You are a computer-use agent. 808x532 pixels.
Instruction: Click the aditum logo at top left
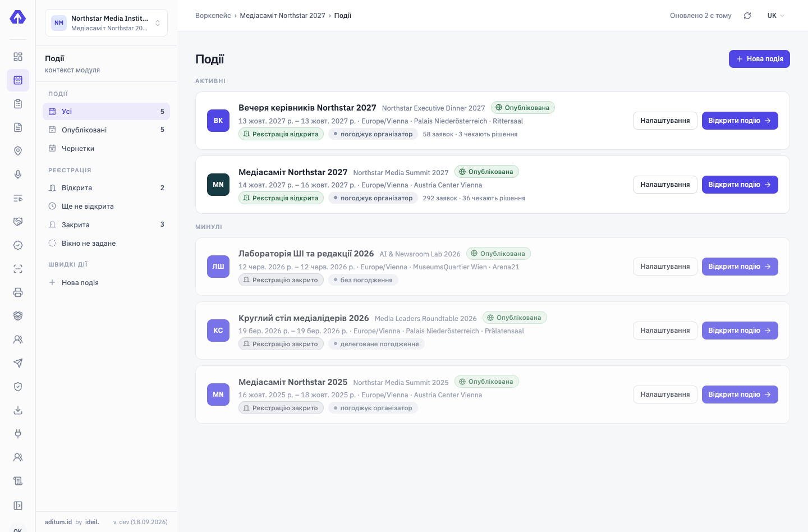point(18,17)
